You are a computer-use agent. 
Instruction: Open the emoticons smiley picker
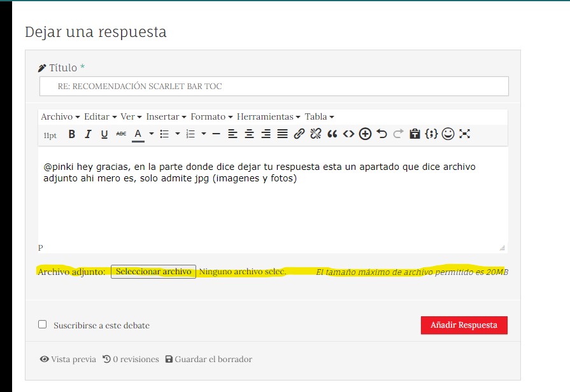tap(448, 134)
